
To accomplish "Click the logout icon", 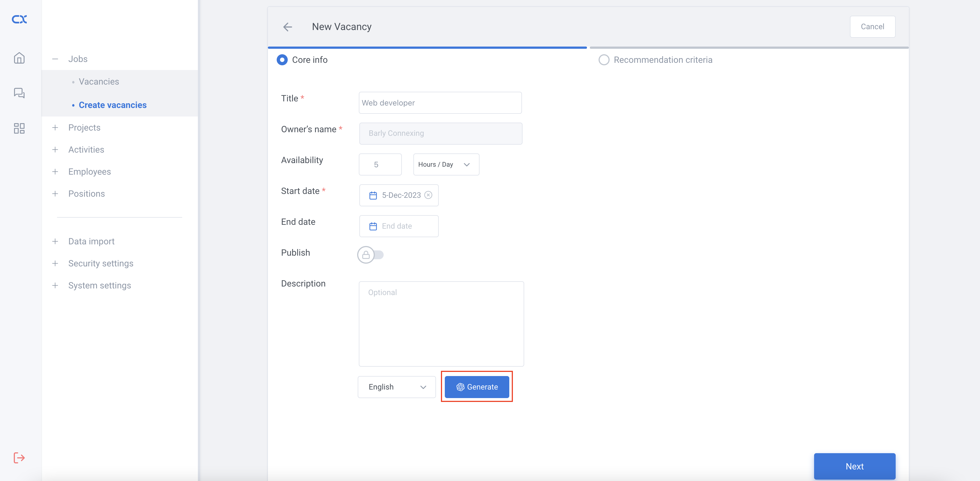I will (x=19, y=457).
